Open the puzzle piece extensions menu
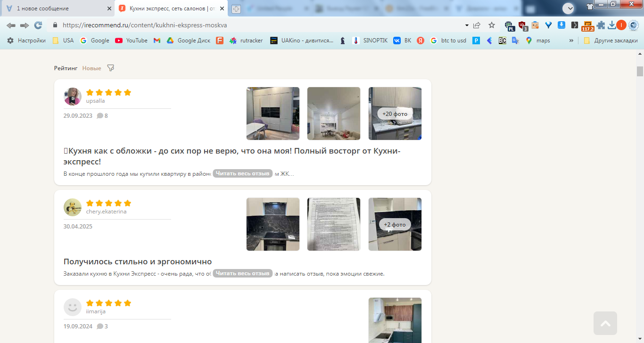This screenshot has height=343, width=644. (x=601, y=25)
